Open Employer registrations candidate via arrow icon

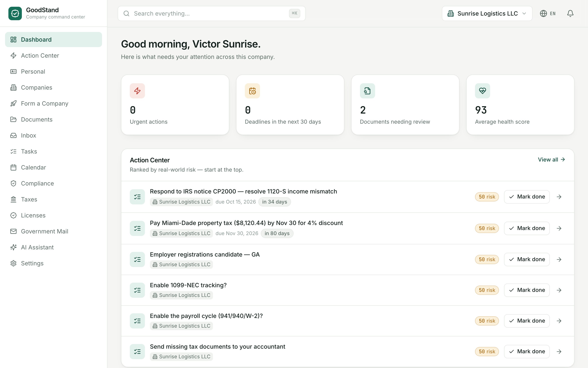click(x=559, y=259)
